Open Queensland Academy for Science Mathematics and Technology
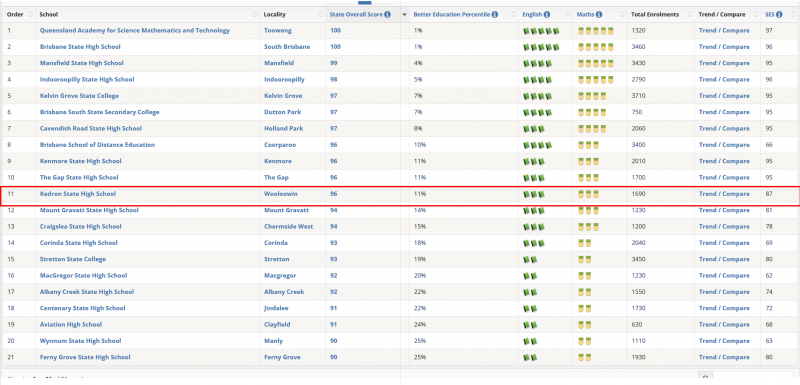The height and width of the screenshot is (385, 800). [135, 31]
